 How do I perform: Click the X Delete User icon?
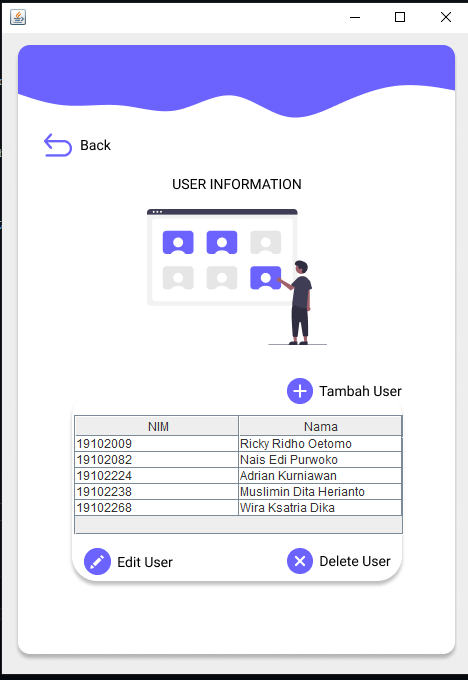coord(300,561)
